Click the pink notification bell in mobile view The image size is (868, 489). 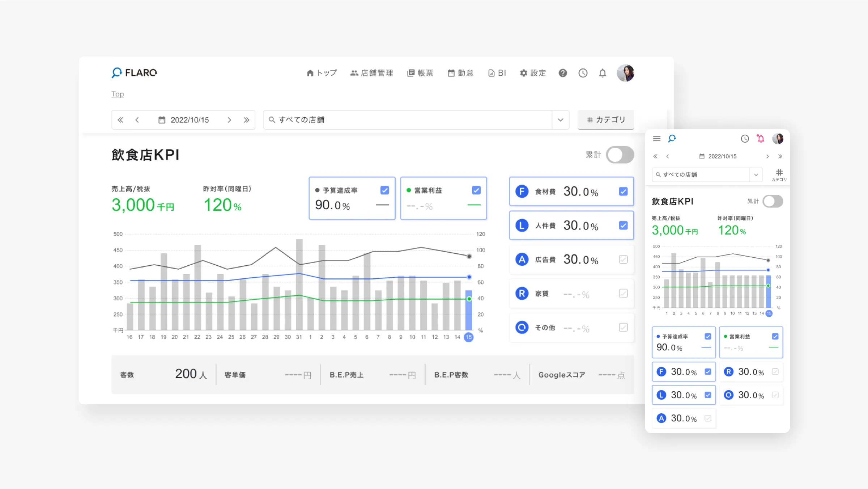click(x=761, y=139)
